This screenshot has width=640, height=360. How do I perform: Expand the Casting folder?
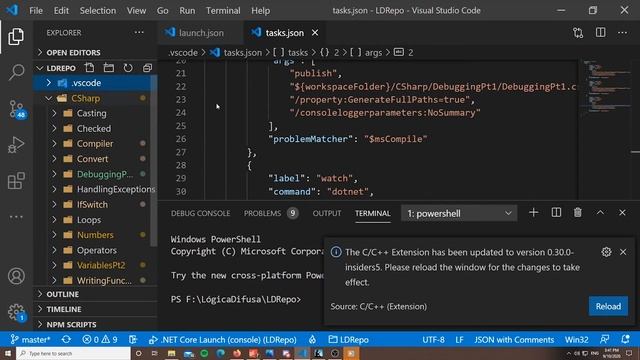point(92,113)
